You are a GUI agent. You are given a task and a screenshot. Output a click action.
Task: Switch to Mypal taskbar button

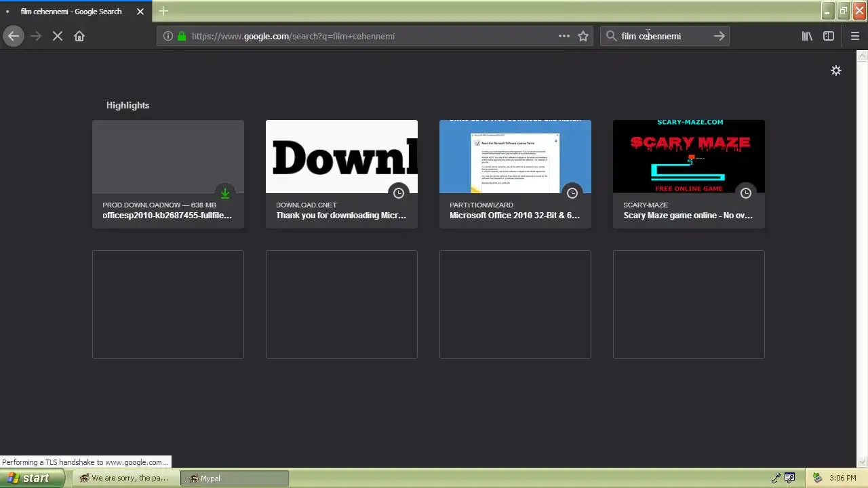point(235,479)
